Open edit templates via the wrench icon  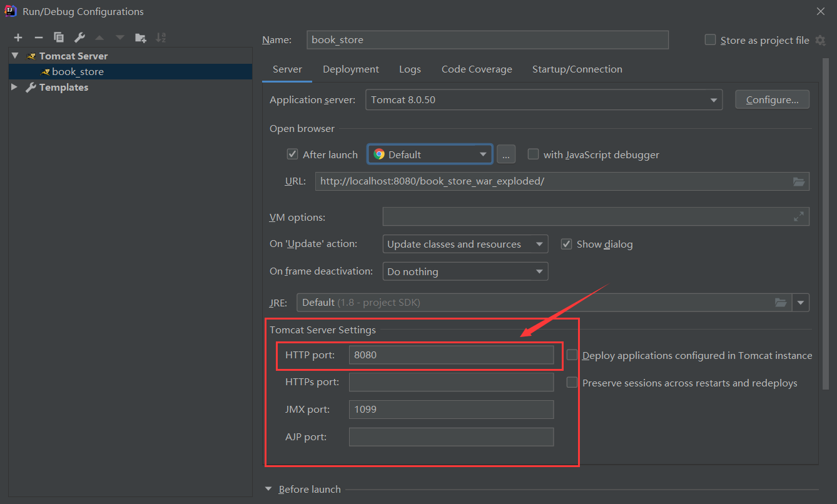pyautogui.click(x=79, y=38)
